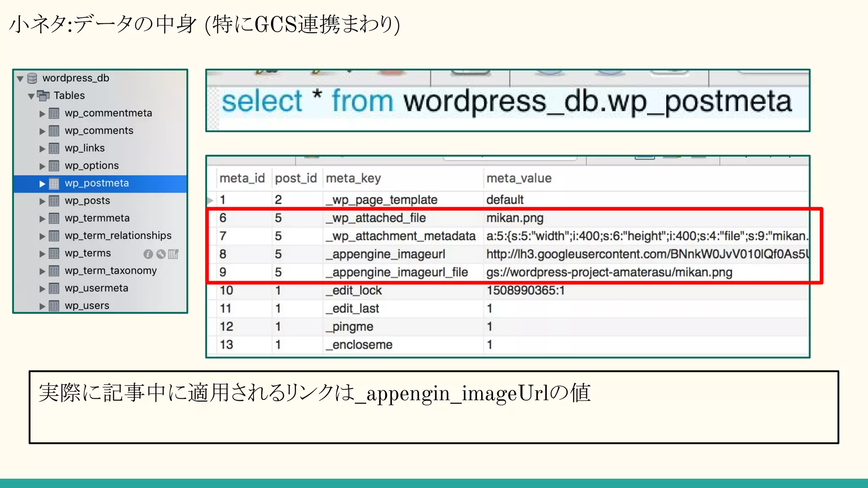
Task: Expand wp_terms table arrow
Action: pos(42,254)
